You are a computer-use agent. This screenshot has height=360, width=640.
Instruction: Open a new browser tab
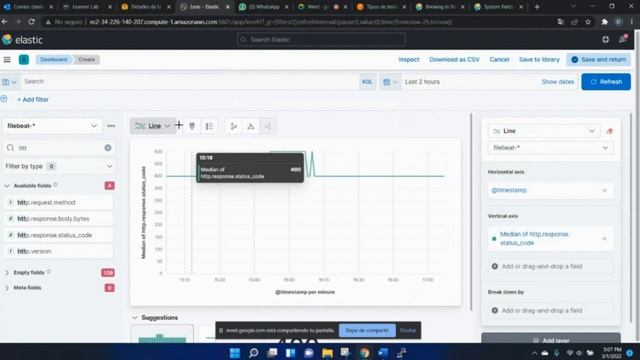(537, 7)
